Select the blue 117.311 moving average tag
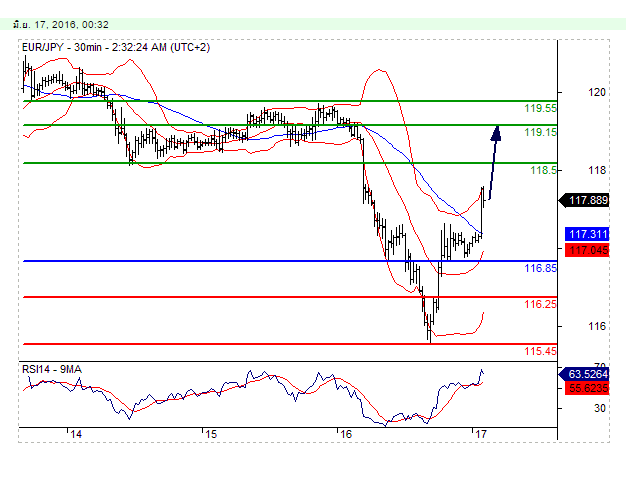 (x=588, y=233)
